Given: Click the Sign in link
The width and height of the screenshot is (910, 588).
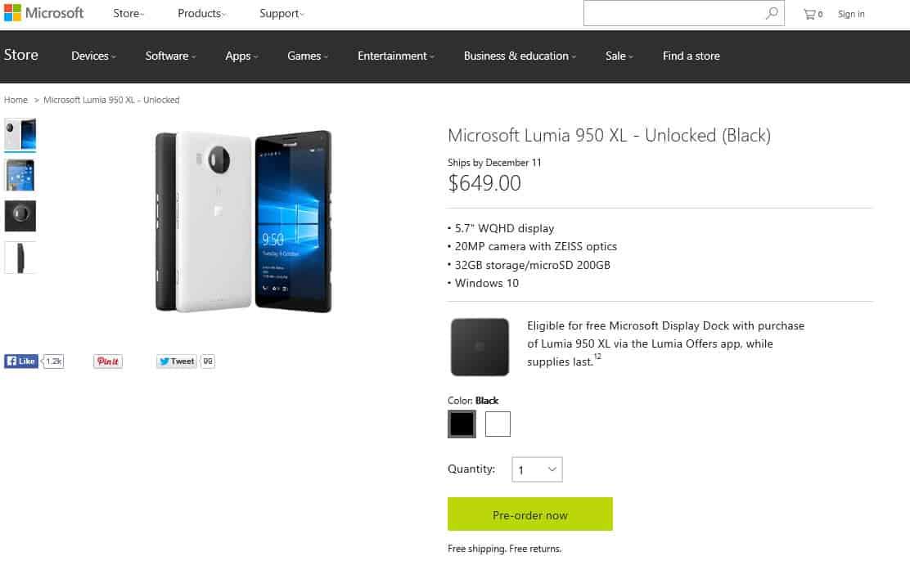Looking at the screenshot, I should (x=851, y=14).
